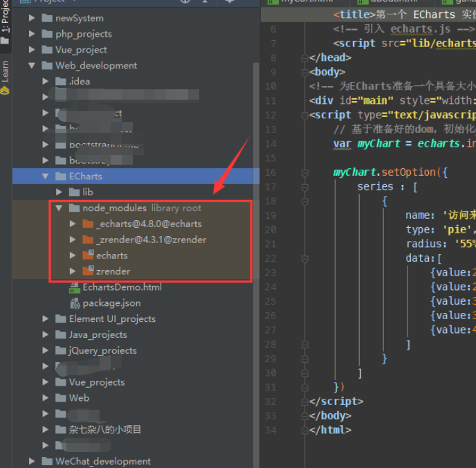The height and width of the screenshot is (468, 476).
Task: Click line number 20 in the gutter
Action: (271, 230)
